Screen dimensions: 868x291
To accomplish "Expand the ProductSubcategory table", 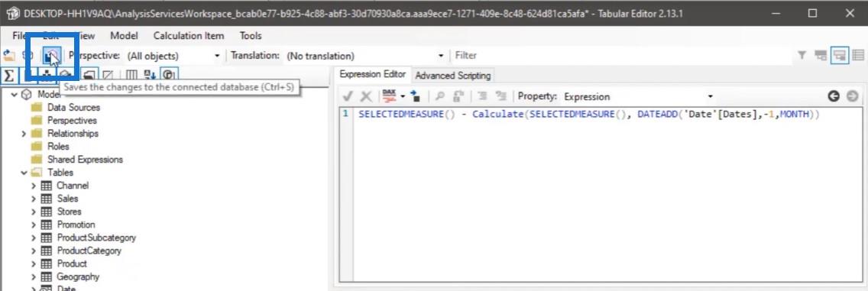I will (34, 238).
